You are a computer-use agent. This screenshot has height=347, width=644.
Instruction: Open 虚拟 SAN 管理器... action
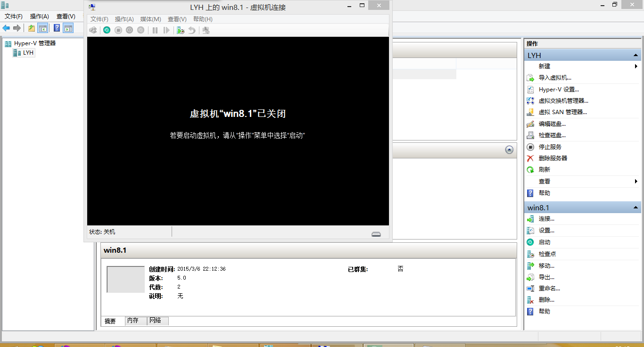562,112
